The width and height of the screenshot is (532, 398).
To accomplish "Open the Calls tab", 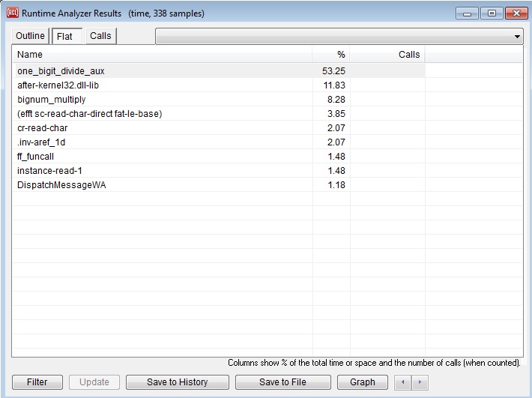I will (x=100, y=36).
